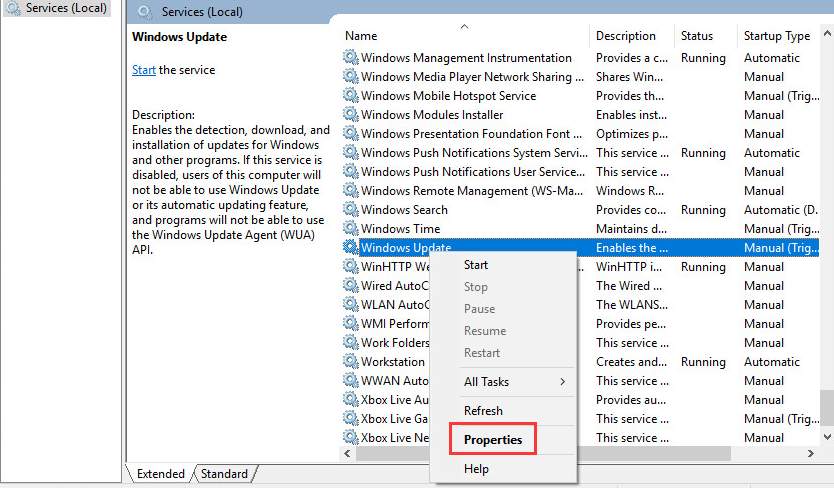The width and height of the screenshot is (834, 488).
Task: Click the Services (Local) tree node icon
Action: click(13, 8)
